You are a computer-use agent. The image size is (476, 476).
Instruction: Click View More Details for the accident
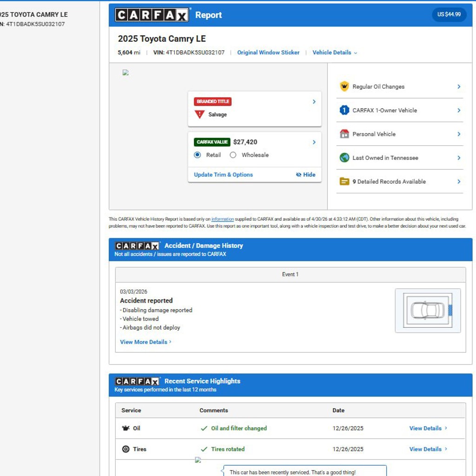click(x=145, y=342)
